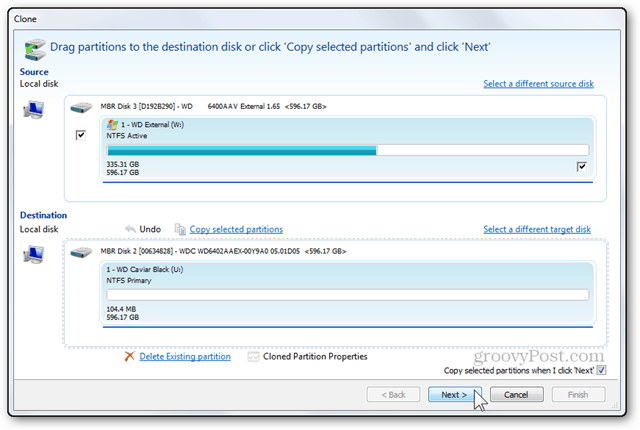Click the Windows flag icon on WD External partition
Viewport: 640px width, 430px height.
tap(112, 124)
